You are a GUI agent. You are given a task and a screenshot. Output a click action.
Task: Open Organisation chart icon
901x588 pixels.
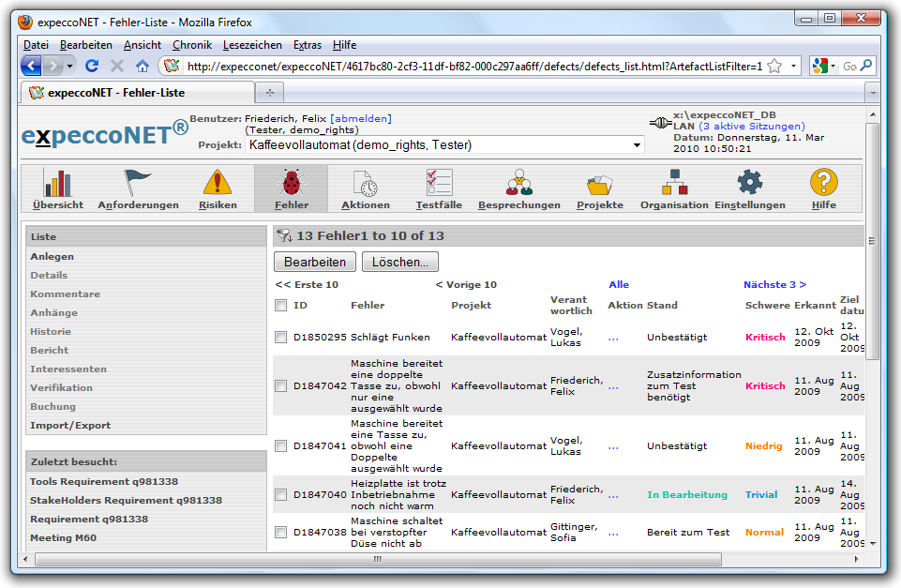click(x=674, y=183)
